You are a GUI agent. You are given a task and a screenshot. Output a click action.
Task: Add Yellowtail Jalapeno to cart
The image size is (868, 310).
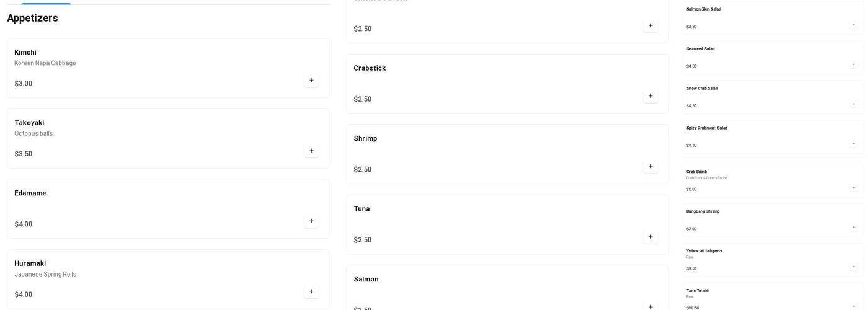click(x=854, y=267)
